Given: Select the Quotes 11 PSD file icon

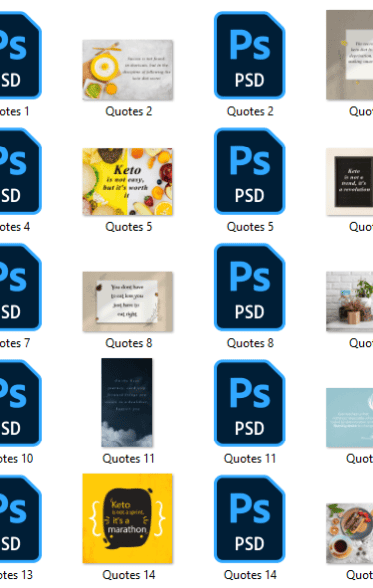Looking at the screenshot, I should click(250, 403).
